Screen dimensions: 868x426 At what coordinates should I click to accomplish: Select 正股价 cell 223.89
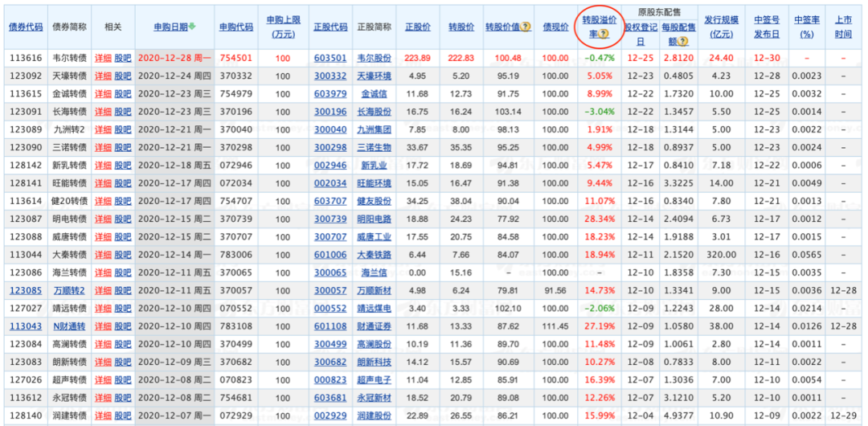point(417,58)
